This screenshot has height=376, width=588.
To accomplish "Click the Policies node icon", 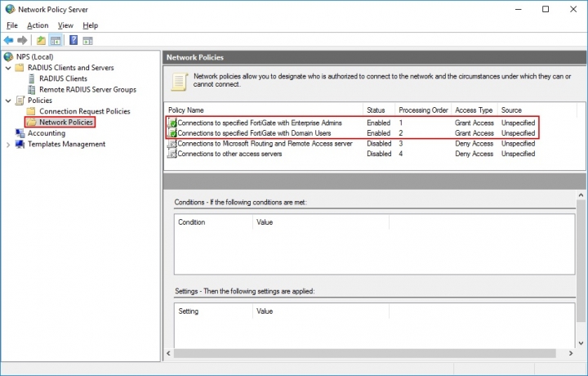I will click(x=20, y=101).
